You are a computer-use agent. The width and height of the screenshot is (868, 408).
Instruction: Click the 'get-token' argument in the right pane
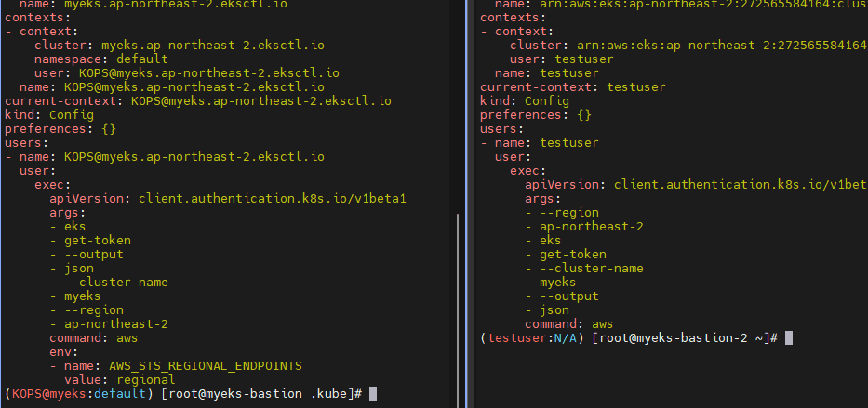point(572,254)
